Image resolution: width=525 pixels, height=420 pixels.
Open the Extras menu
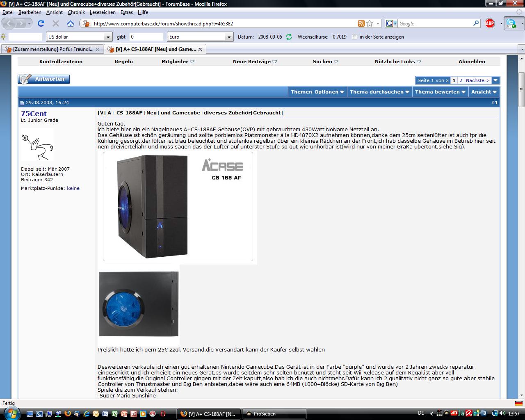(x=127, y=12)
